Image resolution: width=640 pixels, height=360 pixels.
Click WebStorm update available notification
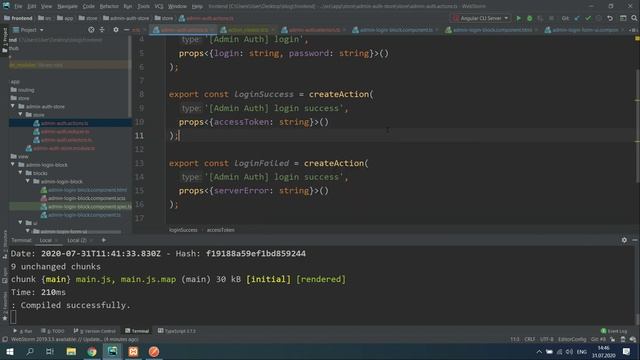click(75, 340)
